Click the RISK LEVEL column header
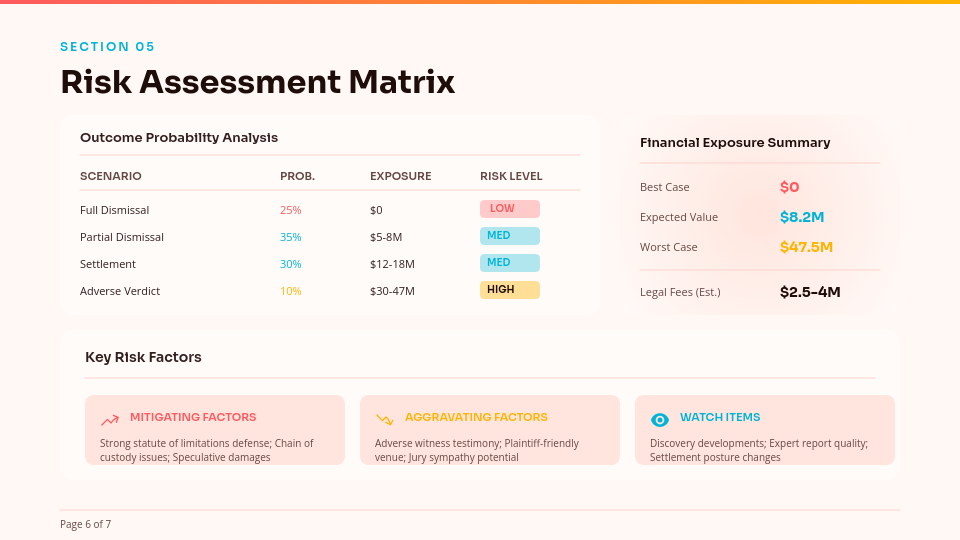960x540 pixels. 511,176
